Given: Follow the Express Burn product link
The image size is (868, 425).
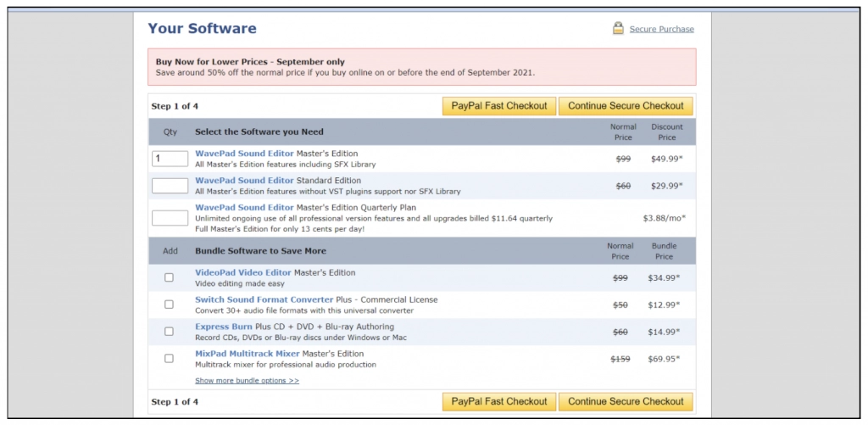Looking at the screenshot, I should (224, 327).
